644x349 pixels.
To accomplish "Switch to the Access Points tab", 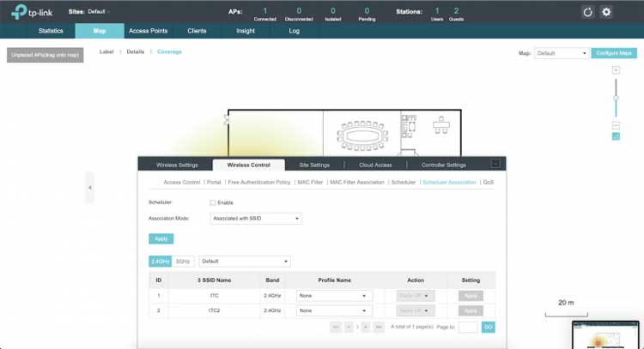I will pos(148,31).
